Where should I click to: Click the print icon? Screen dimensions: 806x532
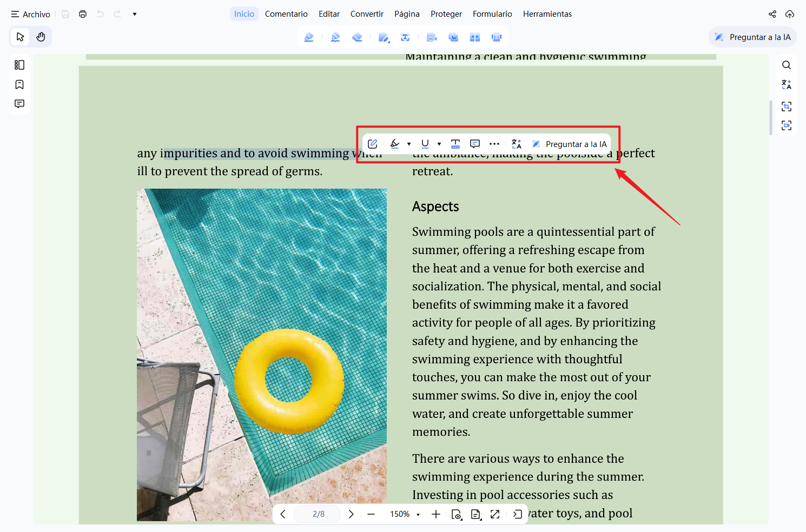tap(83, 14)
